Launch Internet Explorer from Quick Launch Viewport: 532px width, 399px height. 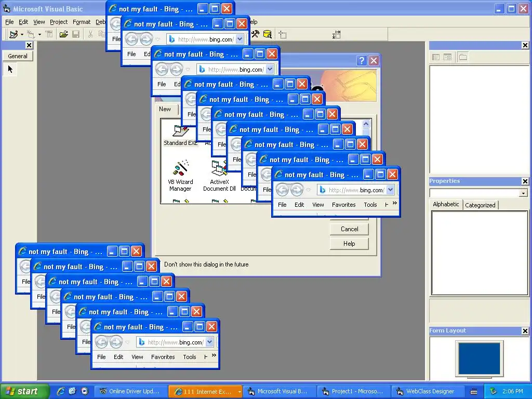tap(61, 391)
